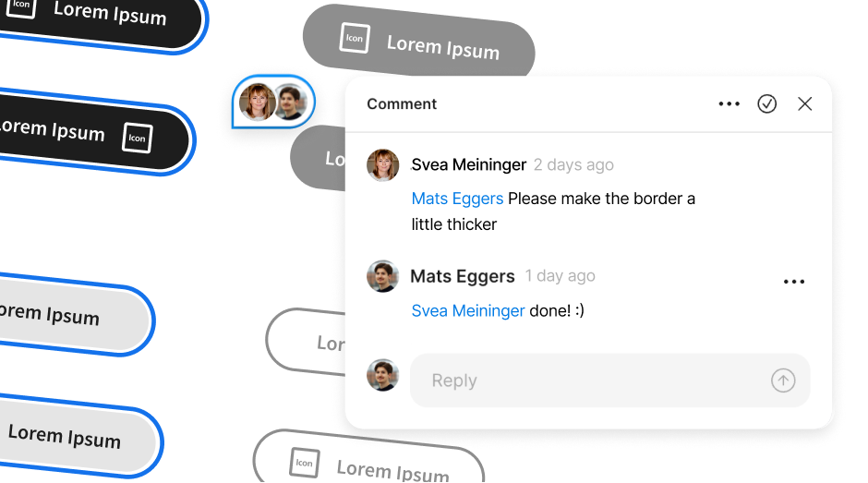Viewport: 868px width, 483px height.
Task: Click the Icon placeholder in the black button
Action: point(138,138)
